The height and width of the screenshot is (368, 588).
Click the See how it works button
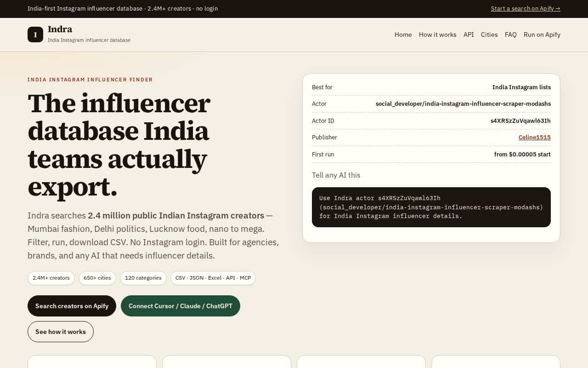pos(61,332)
